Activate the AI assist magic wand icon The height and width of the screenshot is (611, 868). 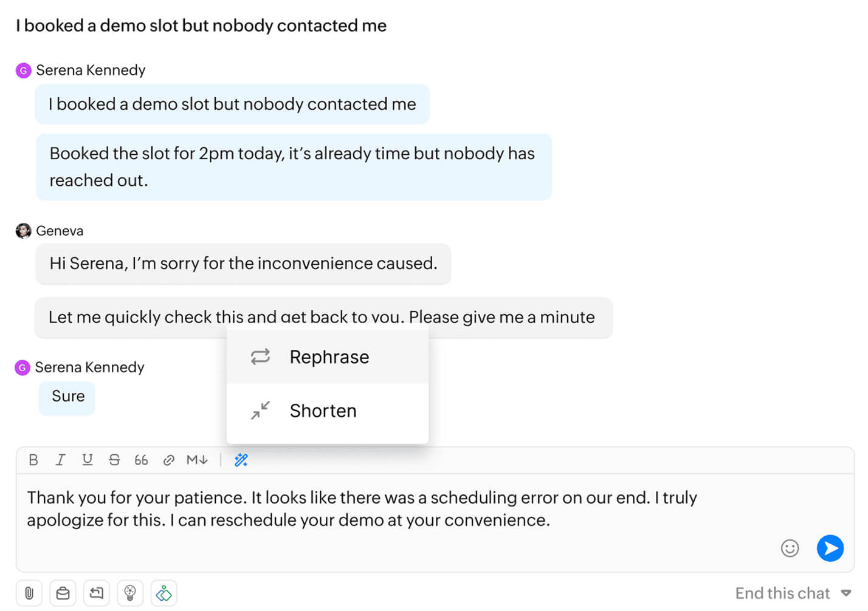(241, 460)
